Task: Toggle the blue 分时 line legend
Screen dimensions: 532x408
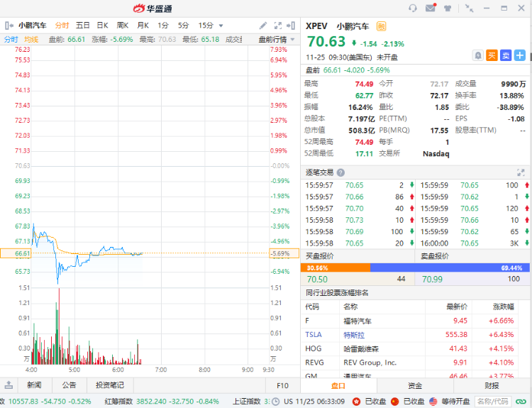Action: (x=11, y=39)
